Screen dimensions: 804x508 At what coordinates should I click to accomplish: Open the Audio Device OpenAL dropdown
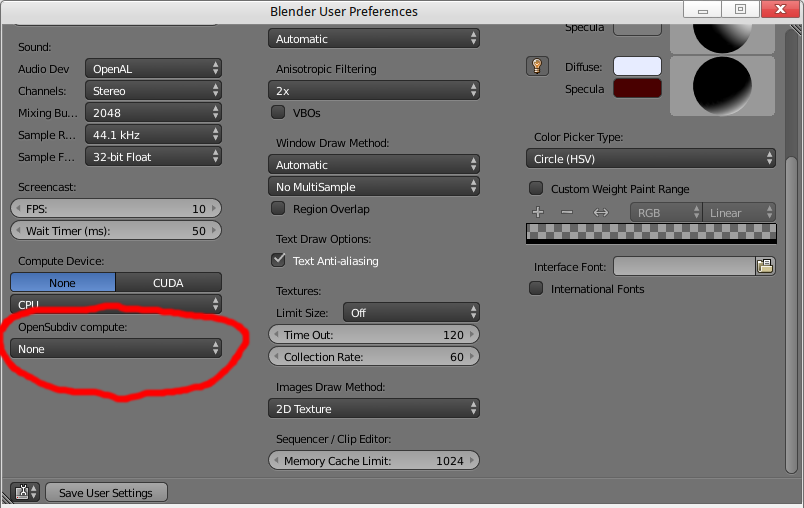tap(153, 69)
